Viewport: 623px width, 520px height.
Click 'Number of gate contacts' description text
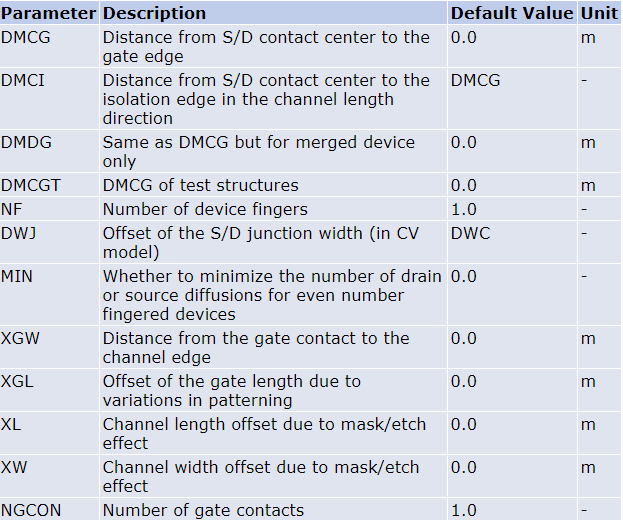tap(203, 510)
